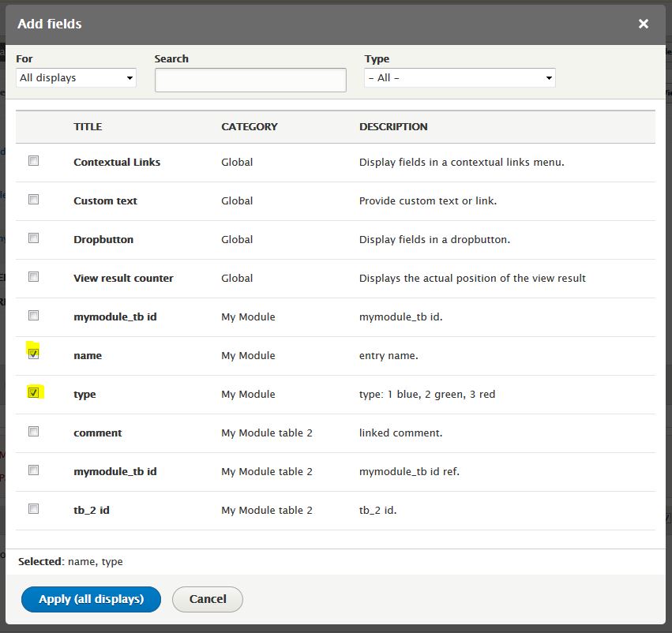The image size is (672, 633).
Task: Enable the Dropbutton field checkbox
Action: [33, 238]
